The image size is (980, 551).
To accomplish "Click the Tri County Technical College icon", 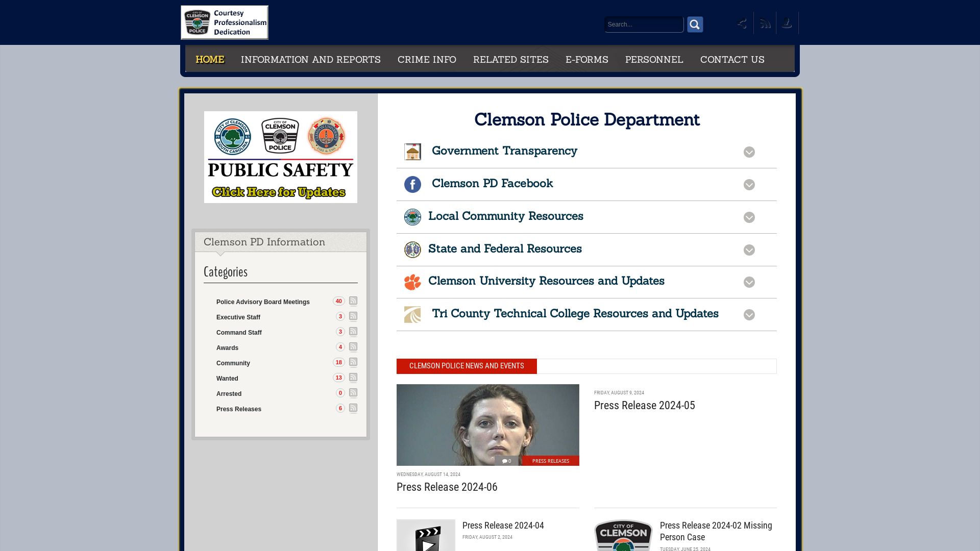I will pos(412,315).
